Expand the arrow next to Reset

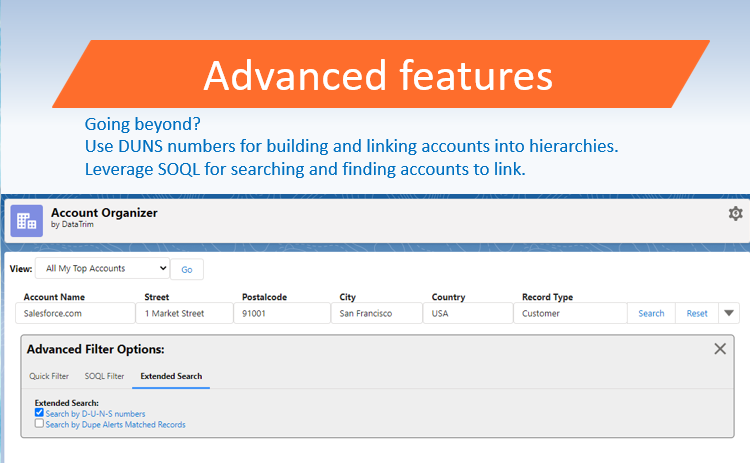click(x=730, y=313)
